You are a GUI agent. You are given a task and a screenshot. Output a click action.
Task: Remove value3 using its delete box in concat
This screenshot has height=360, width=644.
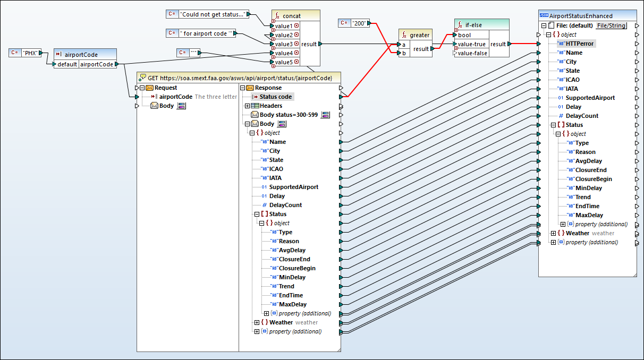(x=296, y=44)
